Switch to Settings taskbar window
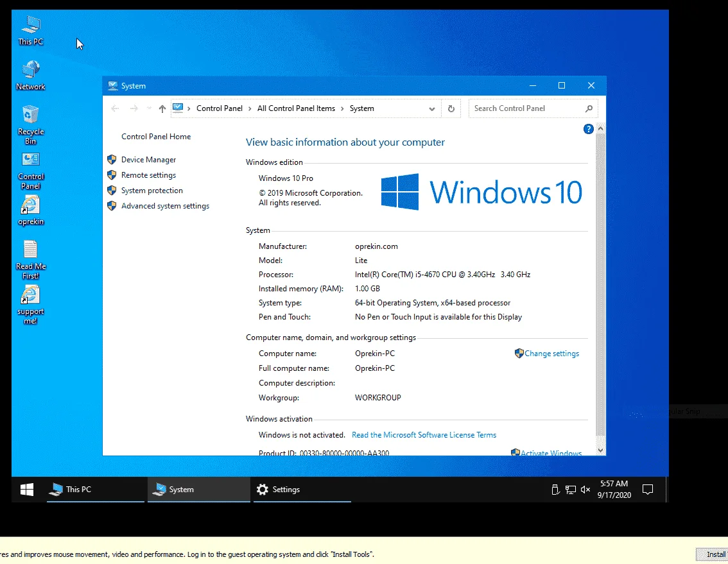 point(302,490)
